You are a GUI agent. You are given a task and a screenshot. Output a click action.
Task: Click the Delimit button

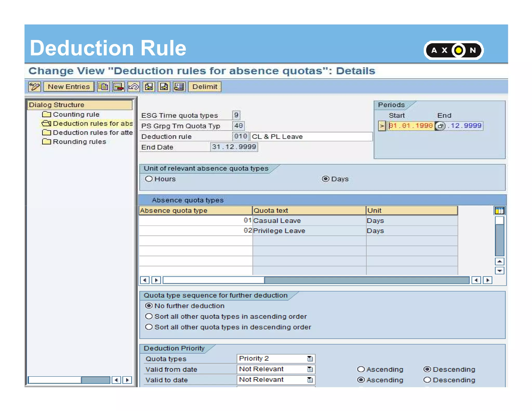coord(205,87)
